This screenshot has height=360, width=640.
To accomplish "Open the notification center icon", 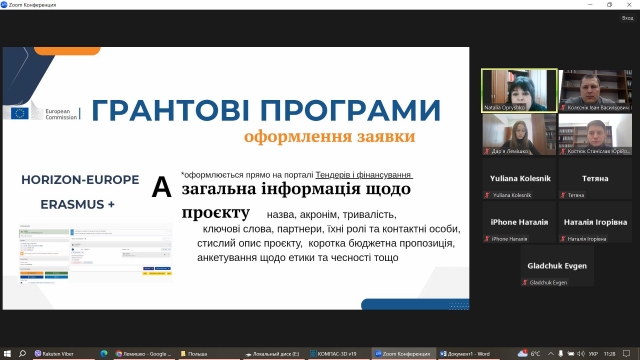I will (627, 353).
